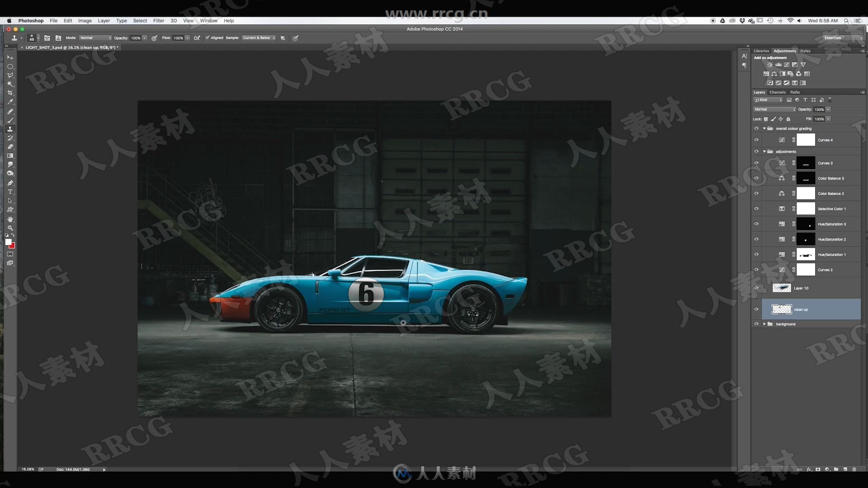The height and width of the screenshot is (488, 868).
Task: Select the Crop tool
Action: [10, 93]
